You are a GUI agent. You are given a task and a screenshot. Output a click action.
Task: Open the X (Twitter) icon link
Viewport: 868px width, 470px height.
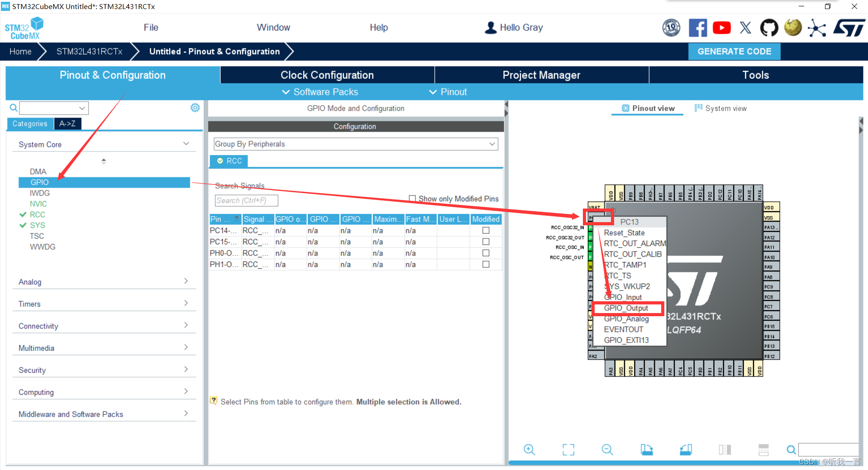coord(745,28)
